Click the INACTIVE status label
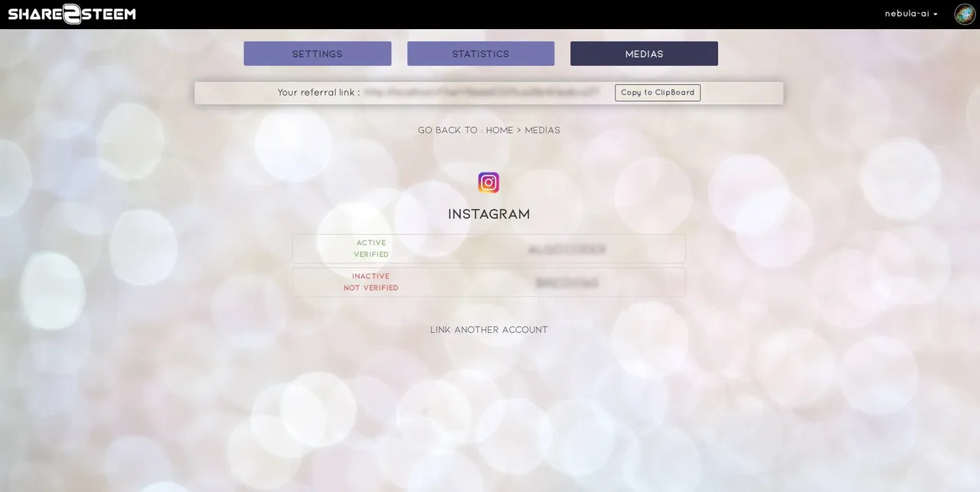 [x=371, y=276]
